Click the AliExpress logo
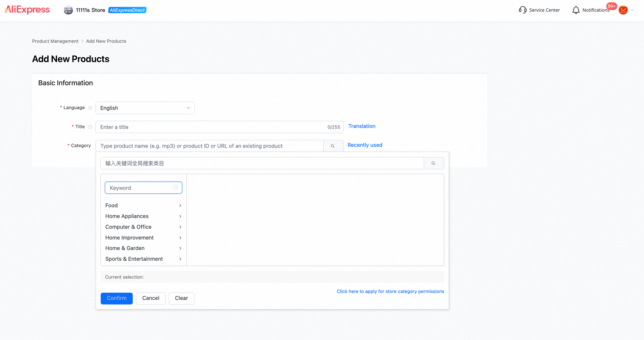644x340 pixels. (x=27, y=10)
